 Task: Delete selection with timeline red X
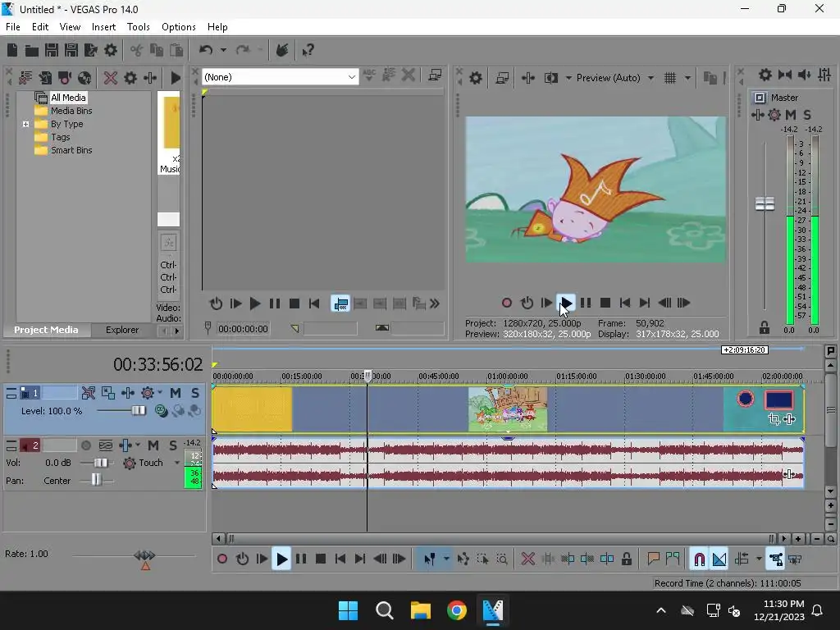[x=527, y=559]
